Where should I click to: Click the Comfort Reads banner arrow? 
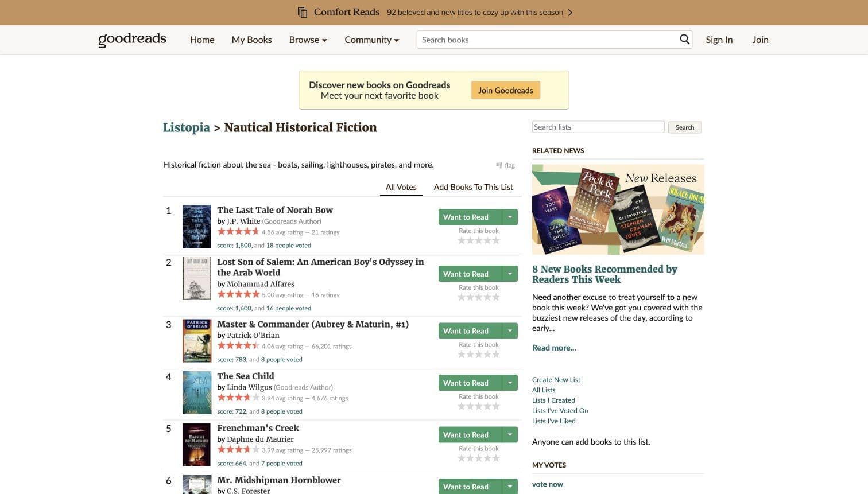570,13
